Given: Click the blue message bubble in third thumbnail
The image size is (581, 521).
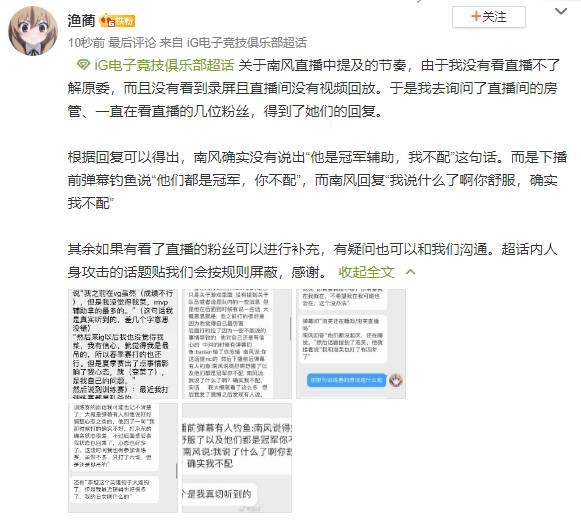Looking at the screenshot, I should [x=347, y=380].
